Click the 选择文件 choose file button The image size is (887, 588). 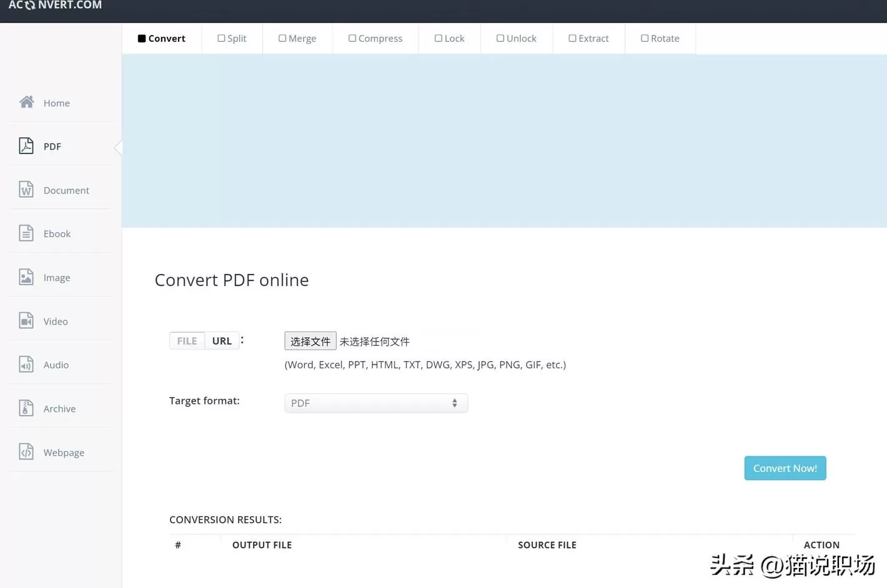[310, 341]
